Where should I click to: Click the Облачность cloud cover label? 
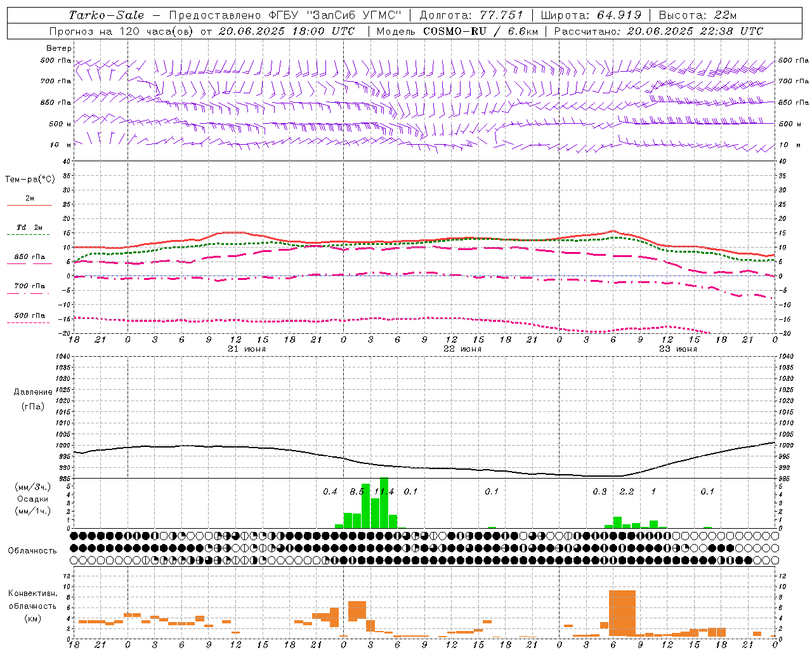tap(32, 551)
